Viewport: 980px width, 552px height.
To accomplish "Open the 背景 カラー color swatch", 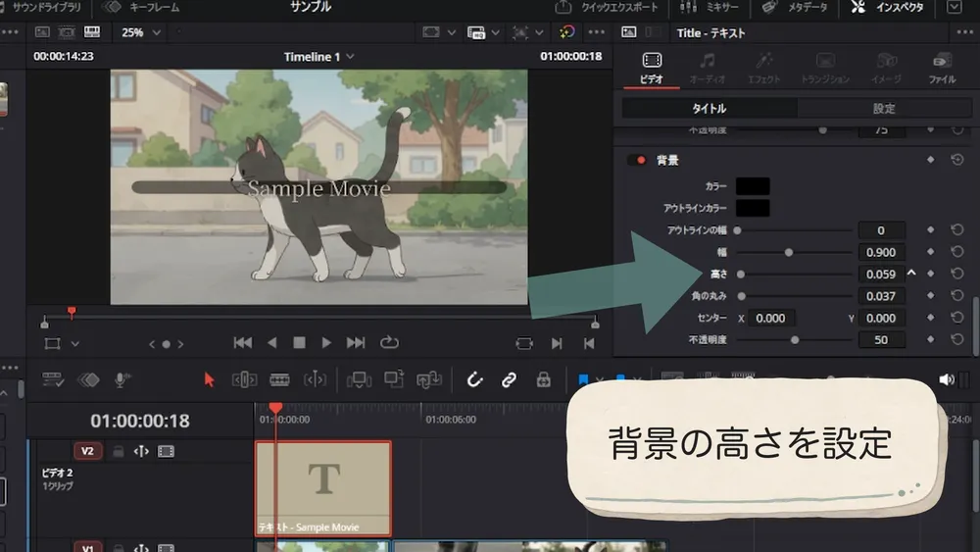I will [753, 186].
